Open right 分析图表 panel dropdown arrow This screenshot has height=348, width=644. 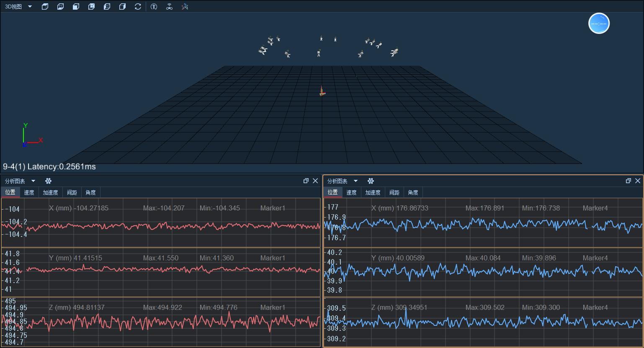click(x=356, y=181)
